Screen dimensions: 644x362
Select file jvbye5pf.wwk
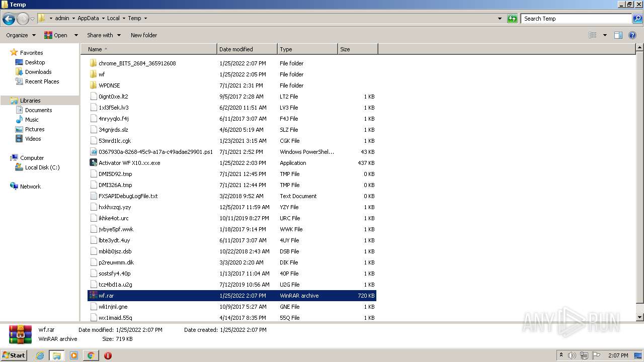tap(116, 229)
